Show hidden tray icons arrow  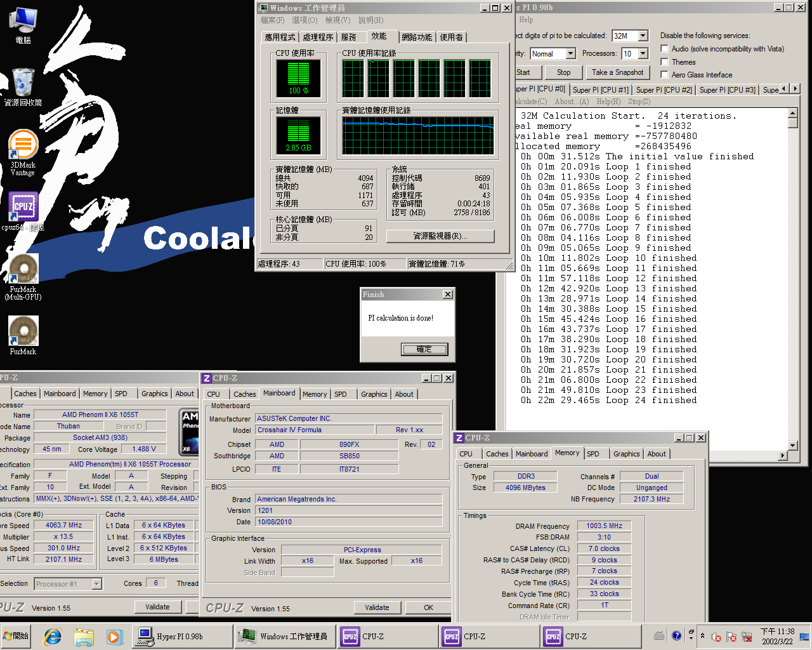tap(702, 635)
